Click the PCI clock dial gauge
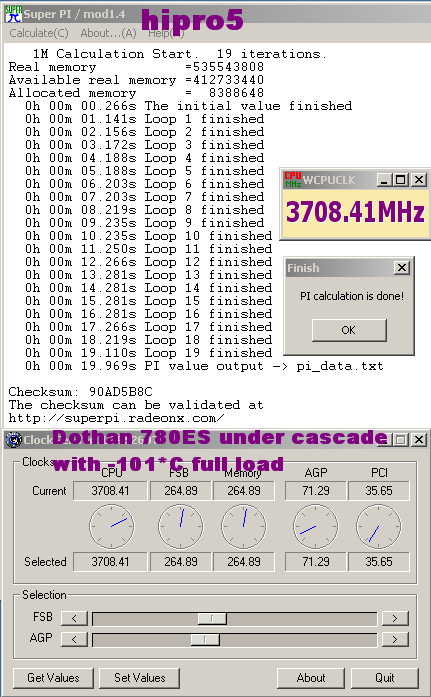Image resolution: width=431 pixels, height=697 pixels. (x=379, y=526)
